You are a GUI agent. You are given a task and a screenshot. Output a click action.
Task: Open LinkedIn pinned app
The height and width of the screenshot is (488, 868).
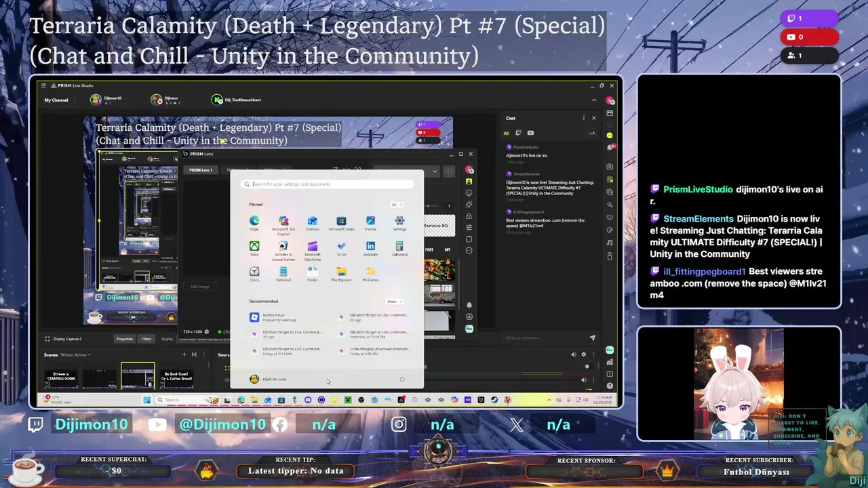click(370, 248)
